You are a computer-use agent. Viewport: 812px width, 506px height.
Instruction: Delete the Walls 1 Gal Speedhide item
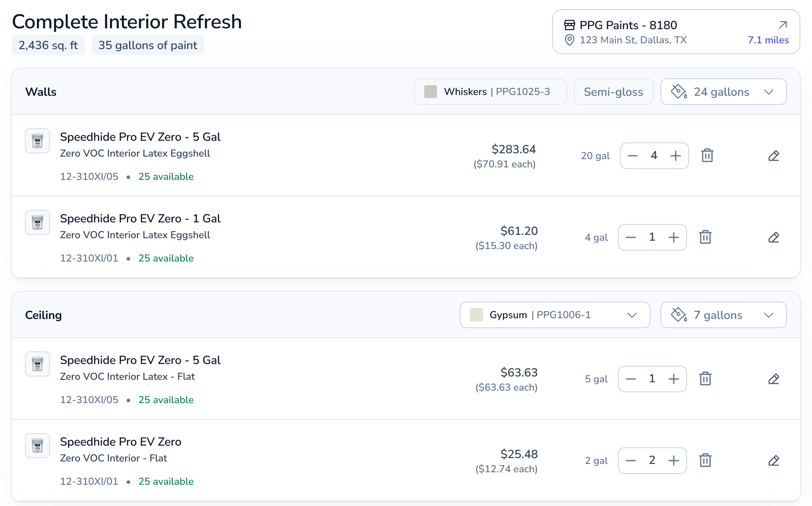tap(705, 237)
